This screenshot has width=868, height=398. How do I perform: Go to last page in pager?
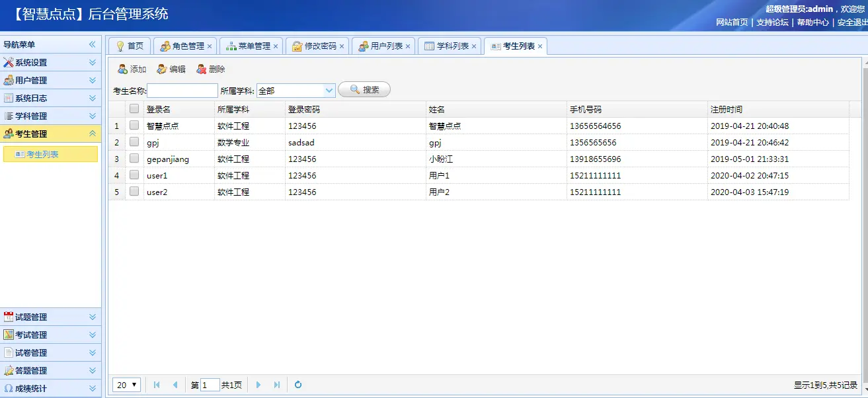point(277,385)
